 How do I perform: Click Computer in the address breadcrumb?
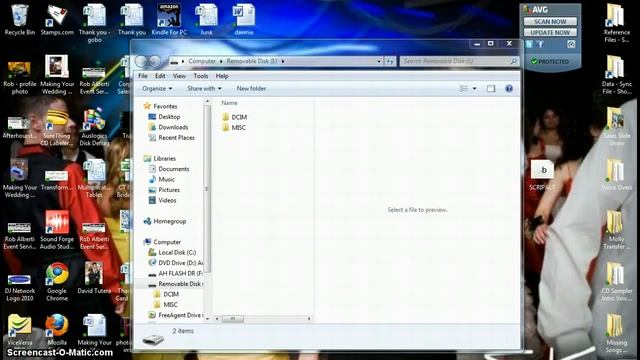[202, 61]
